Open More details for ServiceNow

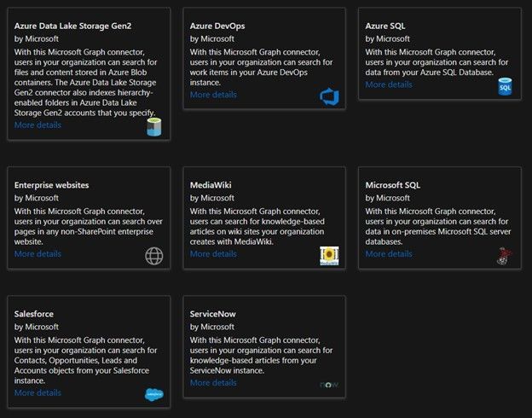(213, 383)
